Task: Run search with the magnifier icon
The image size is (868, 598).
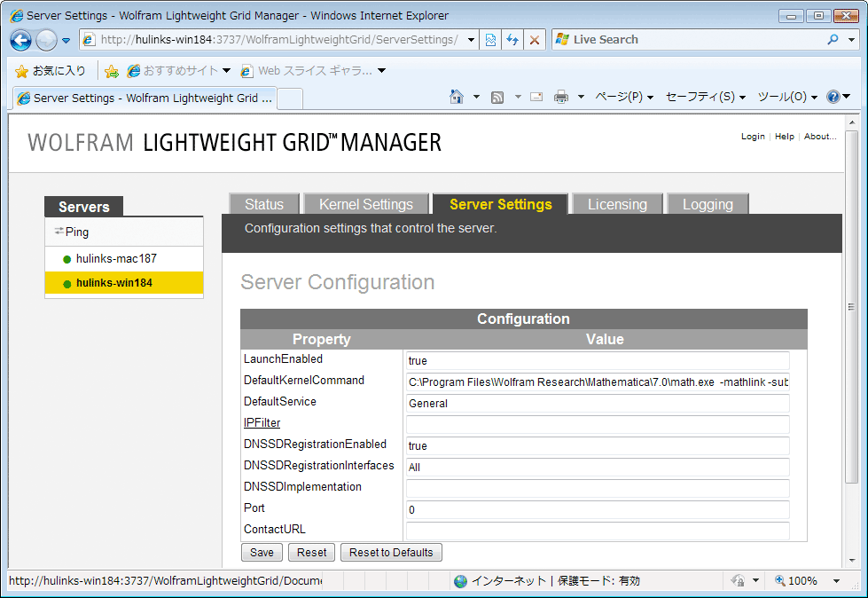Action: click(x=833, y=40)
